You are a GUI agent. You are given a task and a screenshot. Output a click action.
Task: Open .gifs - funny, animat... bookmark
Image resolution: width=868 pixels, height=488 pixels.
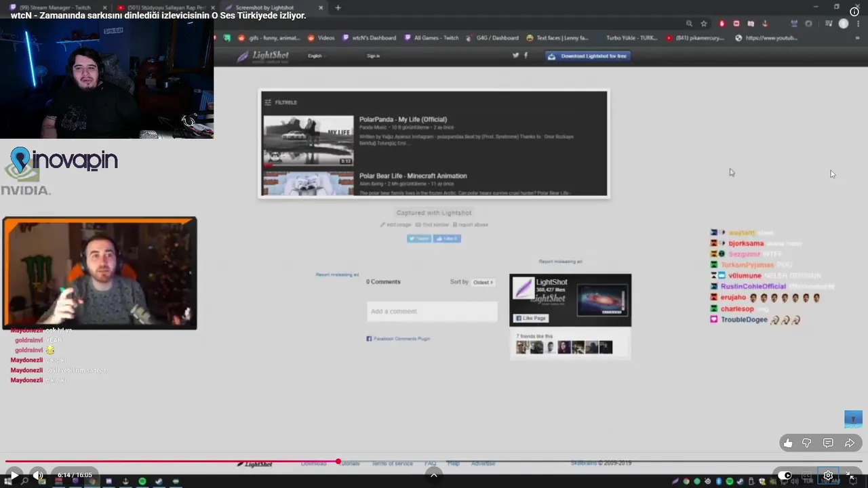(x=269, y=38)
